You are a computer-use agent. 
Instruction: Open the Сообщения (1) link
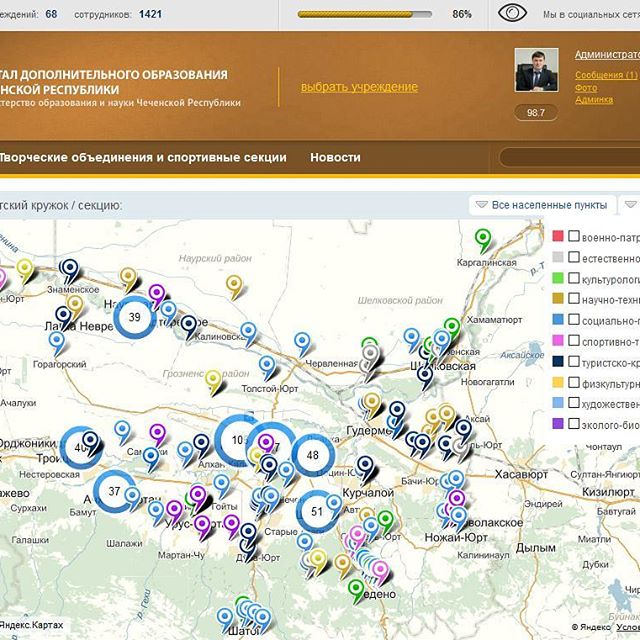(606, 75)
